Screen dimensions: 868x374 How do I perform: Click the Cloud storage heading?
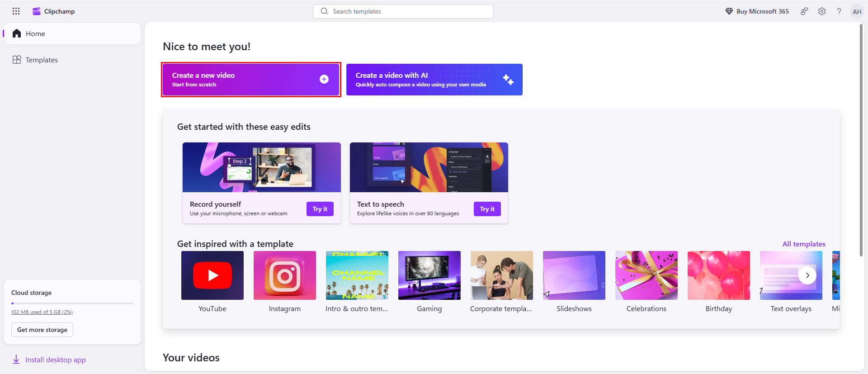[31, 293]
